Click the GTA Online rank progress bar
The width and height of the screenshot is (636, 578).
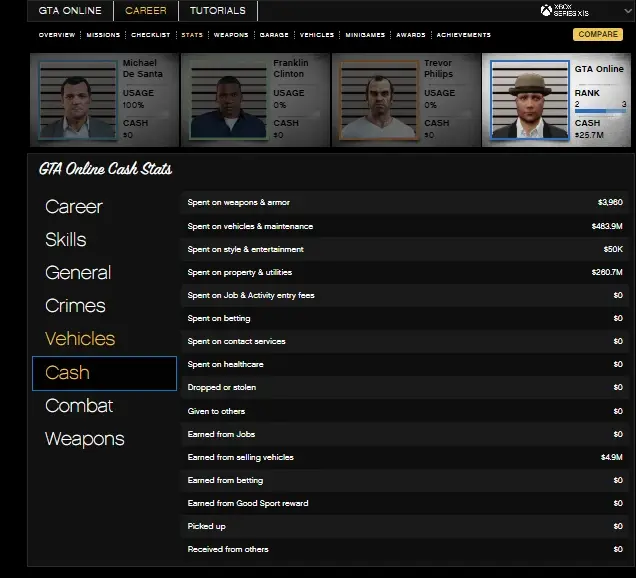(600, 111)
